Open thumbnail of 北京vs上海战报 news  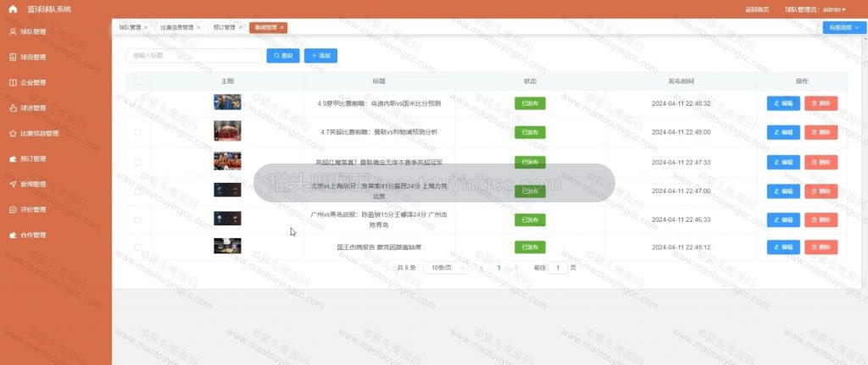[x=227, y=191]
